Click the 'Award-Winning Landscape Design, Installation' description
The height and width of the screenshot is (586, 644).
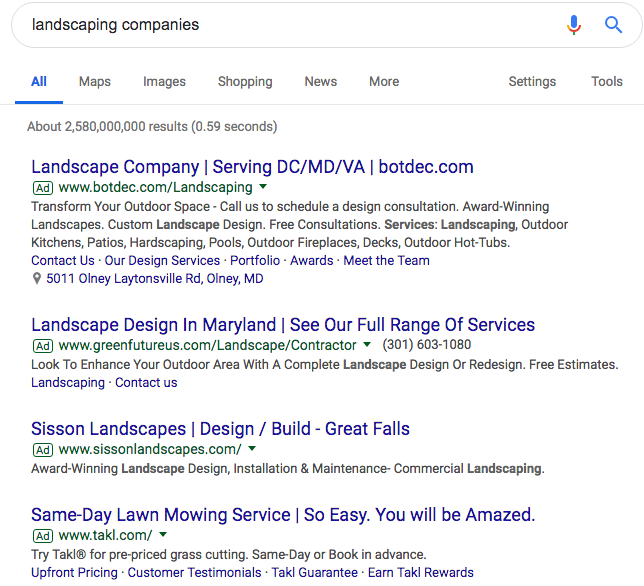[x=288, y=468]
